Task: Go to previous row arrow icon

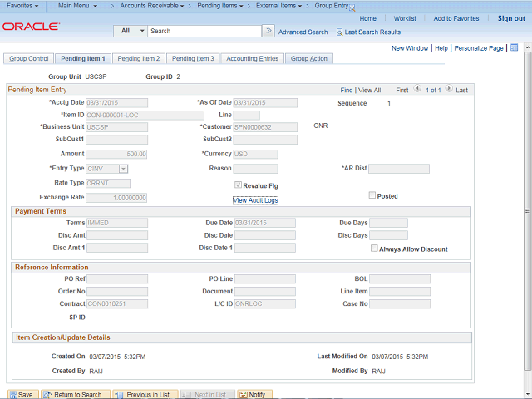Action: click(x=417, y=89)
